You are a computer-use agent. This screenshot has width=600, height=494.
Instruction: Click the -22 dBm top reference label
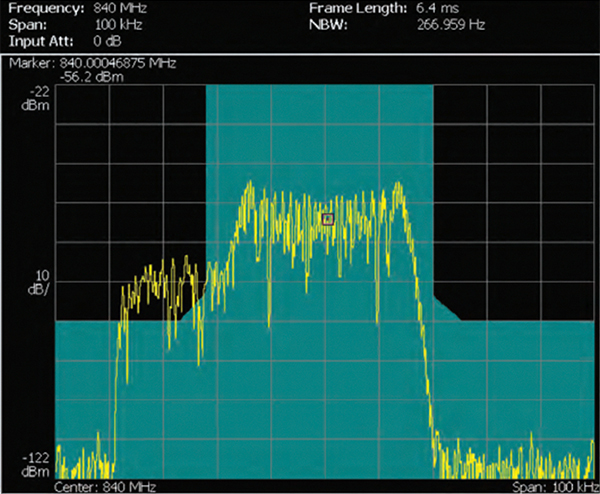[x=36, y=98]
